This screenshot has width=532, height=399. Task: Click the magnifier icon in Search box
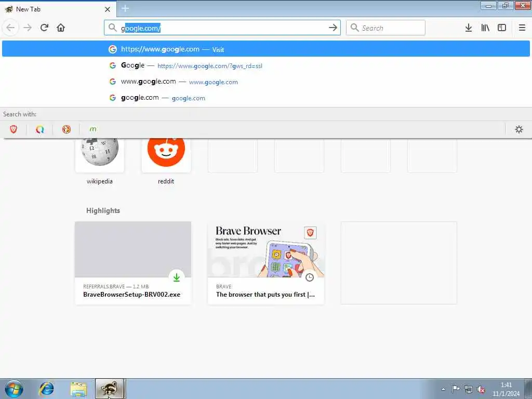tap(354, 28)
